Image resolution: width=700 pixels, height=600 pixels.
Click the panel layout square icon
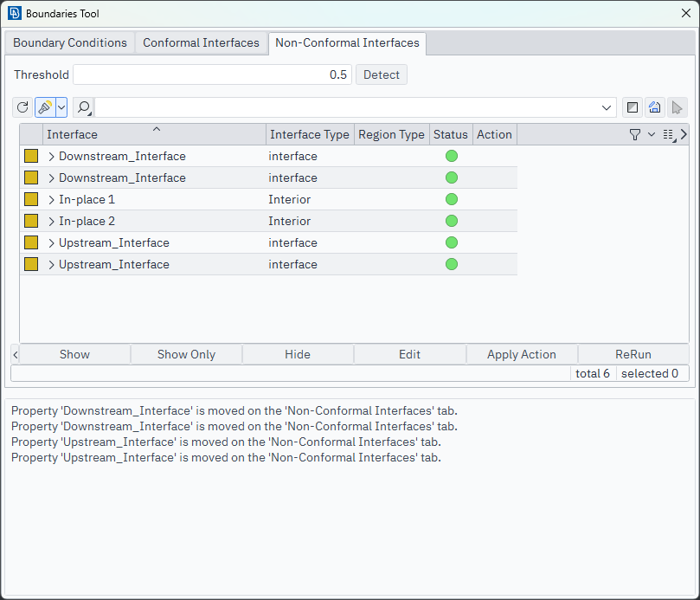tap(633, 107)
